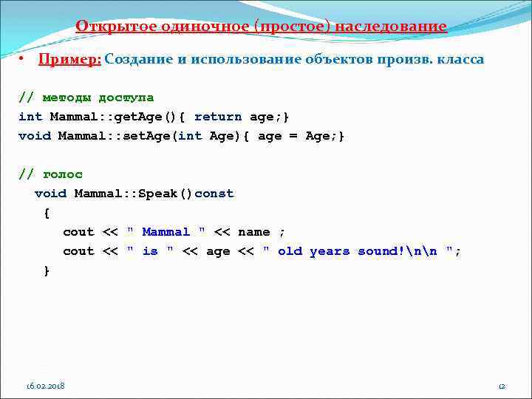
Task: Click the underlined word "Пример:"
Action: point(69,59)
